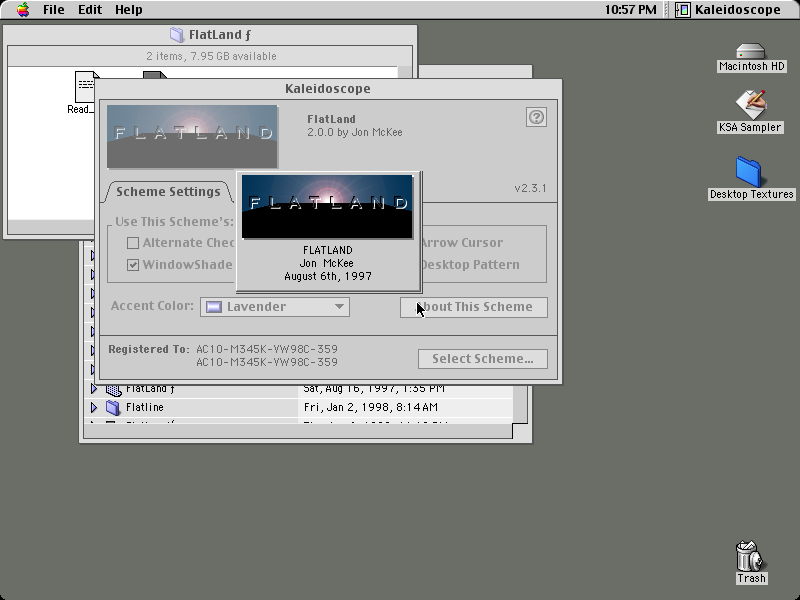Click the resize box of the list window
This screenshot has height=600, width=800.
[x=520, y=431]
